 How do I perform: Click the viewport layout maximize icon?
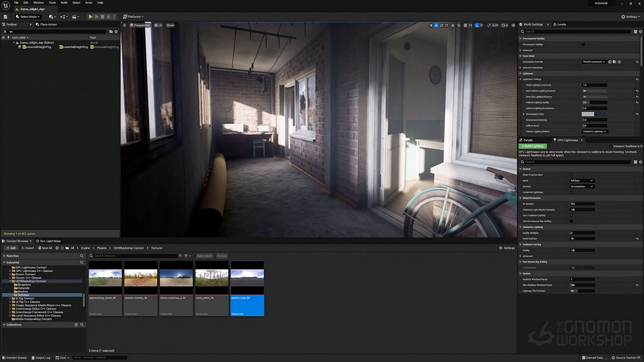point(513,25)
